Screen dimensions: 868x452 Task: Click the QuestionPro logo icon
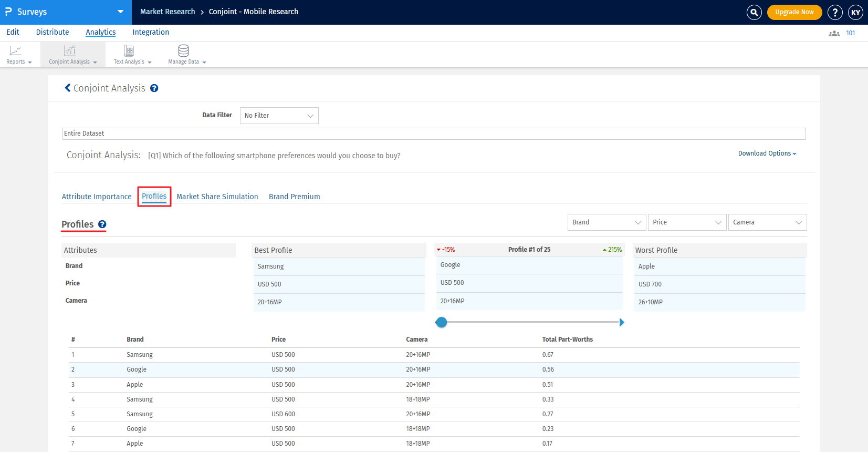8,12
